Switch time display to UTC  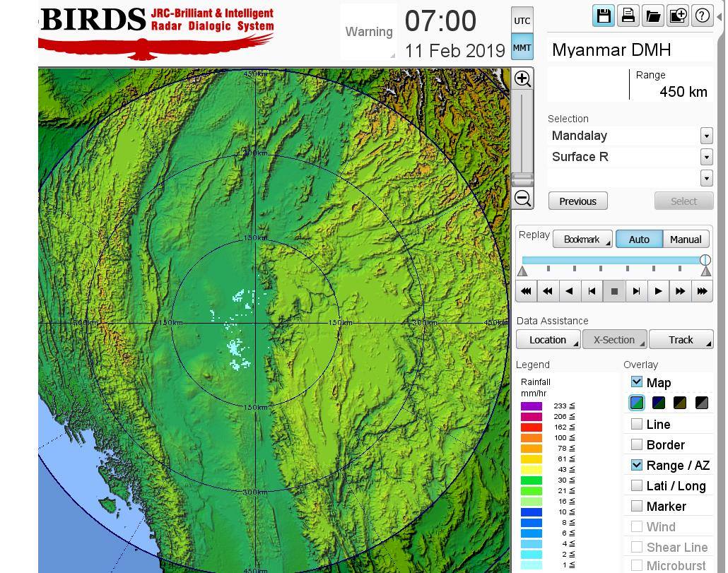[x=522, y=20]
